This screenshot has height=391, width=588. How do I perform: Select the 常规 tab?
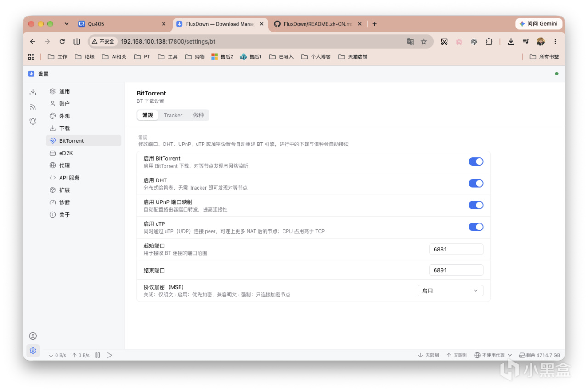[148, 116]
